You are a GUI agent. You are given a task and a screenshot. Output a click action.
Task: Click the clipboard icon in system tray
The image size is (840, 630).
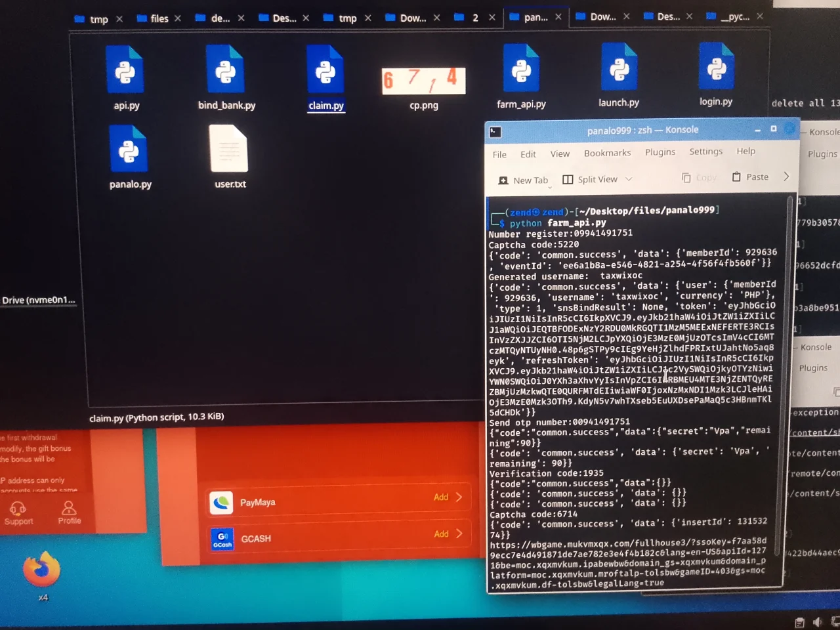799,622
